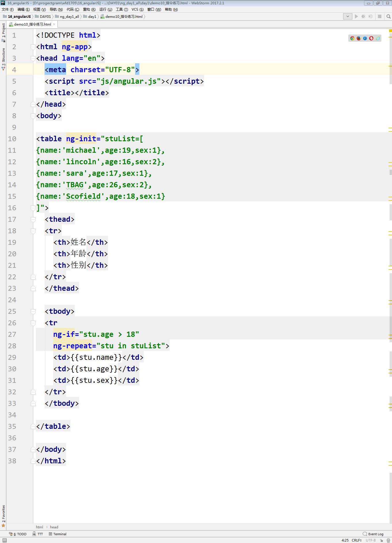Click the inspector Hector icon in status bar
Viewport: 392px width, 543px height.
[x=388, y=540]
